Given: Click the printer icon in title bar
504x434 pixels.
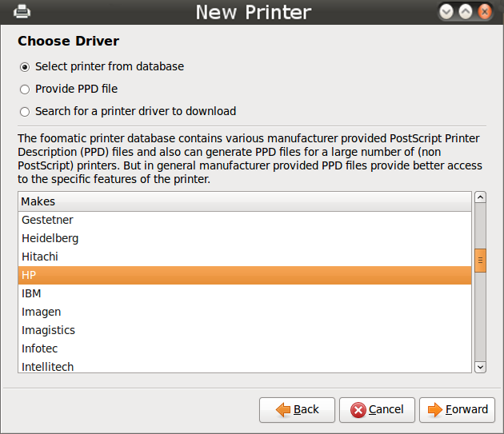Looking at the screenshot, I should (x=22, y=11).
